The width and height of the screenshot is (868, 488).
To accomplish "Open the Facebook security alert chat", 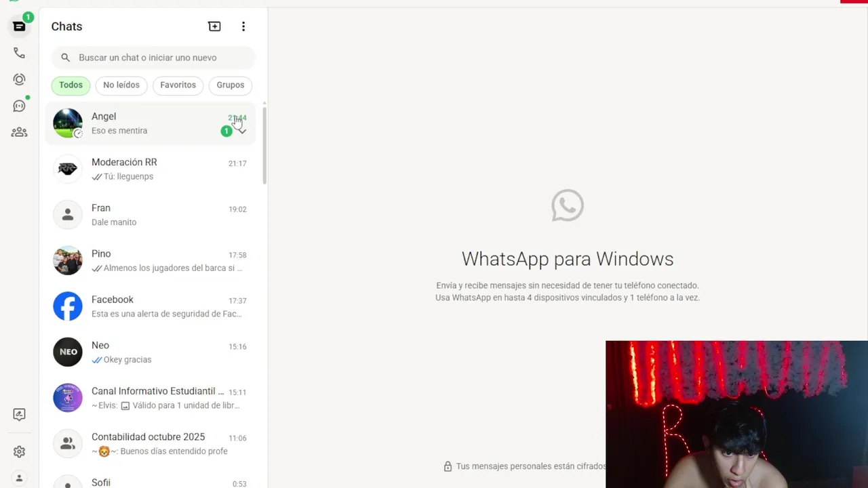I will click(151, 306).
